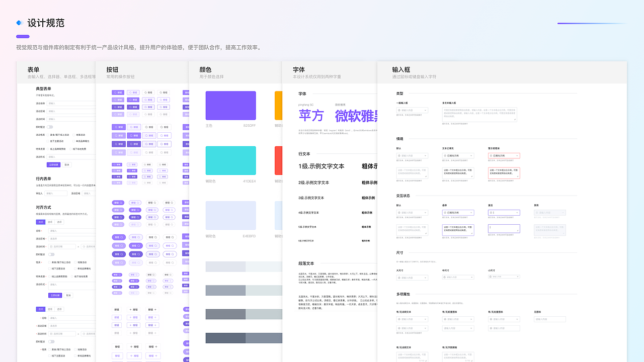Click the resize handle icon on the multiline textarea
The width and height of the screenshot is (644, 362).
tap(515, 119)
